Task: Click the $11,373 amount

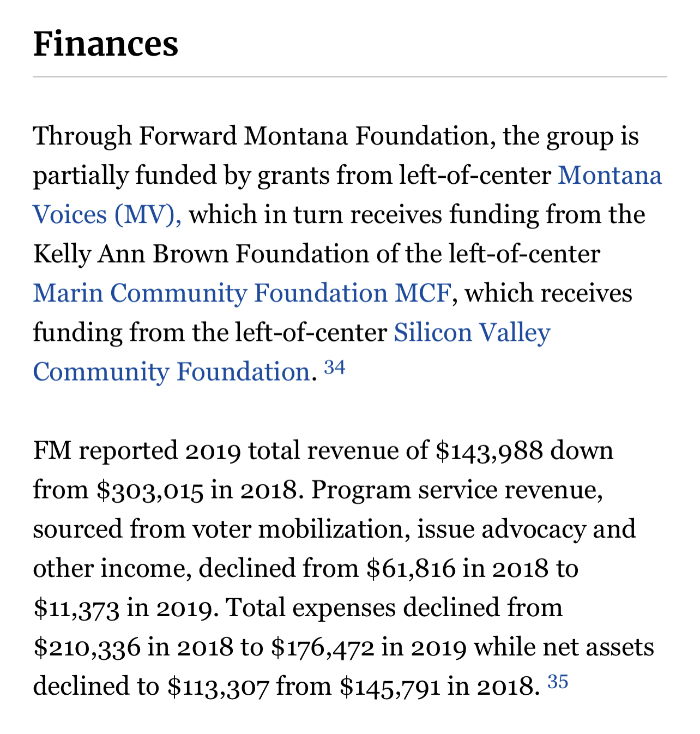Action: [76, 608]
